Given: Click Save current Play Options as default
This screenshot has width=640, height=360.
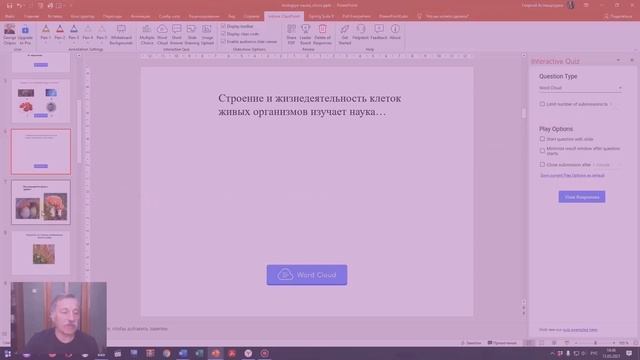Looking at the screenshot, I should pos(572,176).
